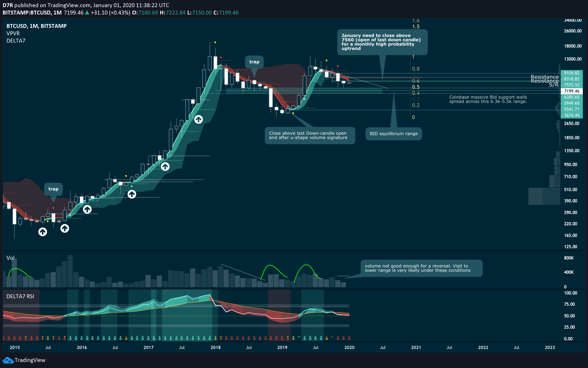Click the 8318.83 price level label
The image size is (588, 368).
[x=571, y=79]
